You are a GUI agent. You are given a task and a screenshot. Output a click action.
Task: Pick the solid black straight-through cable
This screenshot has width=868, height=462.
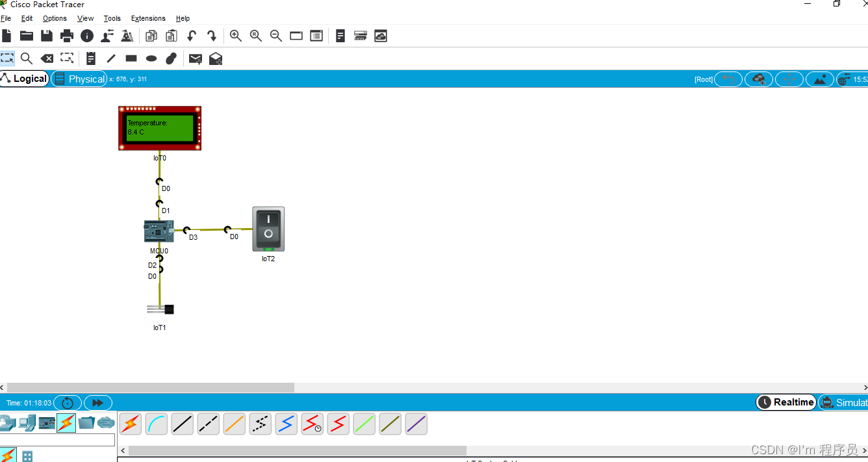pos(183,424)
